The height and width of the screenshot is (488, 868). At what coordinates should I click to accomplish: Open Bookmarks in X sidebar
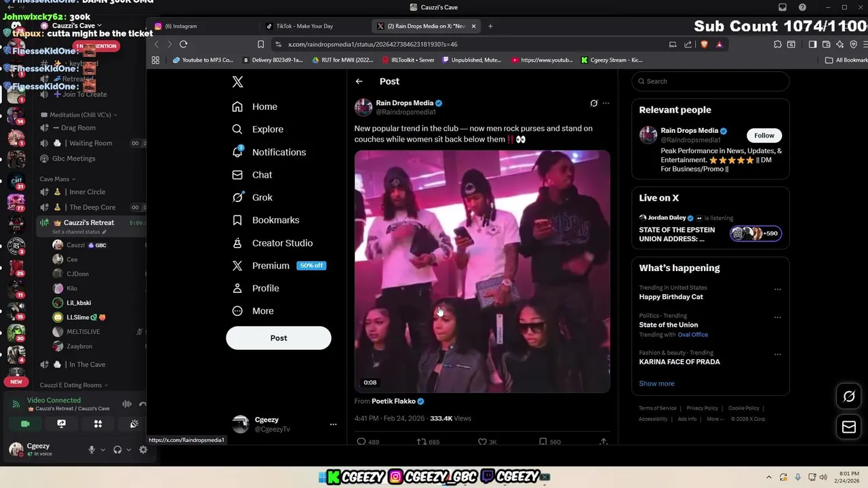(x=265, y=220)
